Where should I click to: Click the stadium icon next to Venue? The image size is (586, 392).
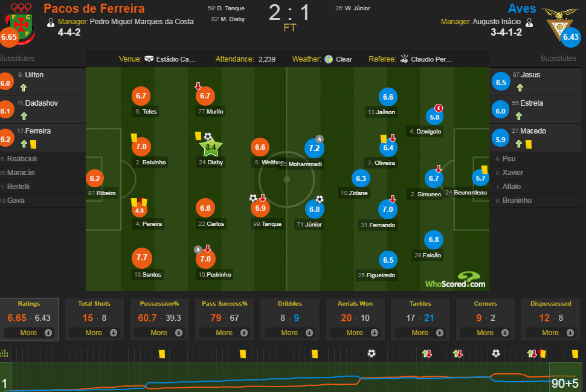click(x=149, y=59)
